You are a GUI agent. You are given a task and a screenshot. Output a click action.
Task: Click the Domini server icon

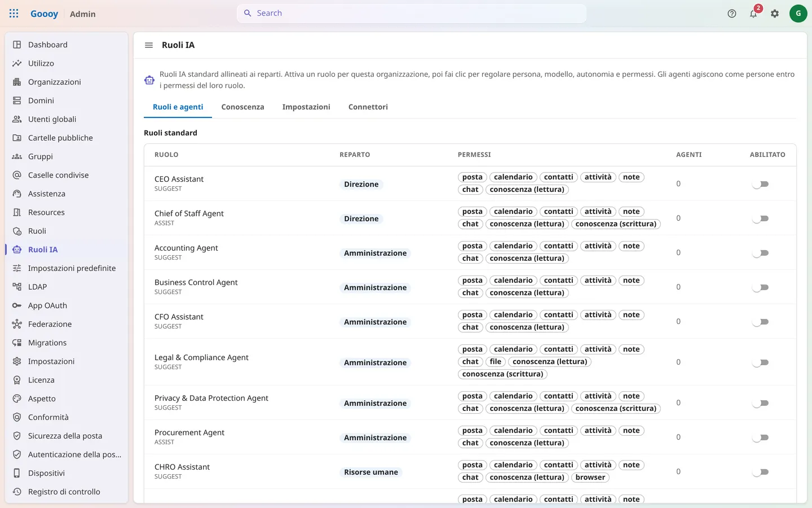[x=17, y=100]
